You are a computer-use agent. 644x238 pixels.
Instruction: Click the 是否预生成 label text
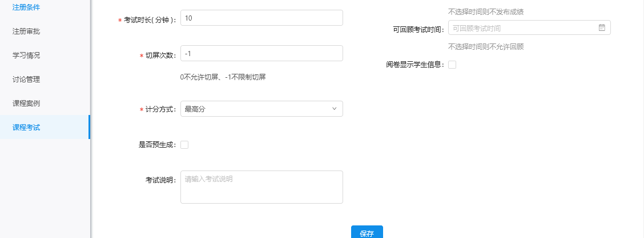[x=157, y=145]
